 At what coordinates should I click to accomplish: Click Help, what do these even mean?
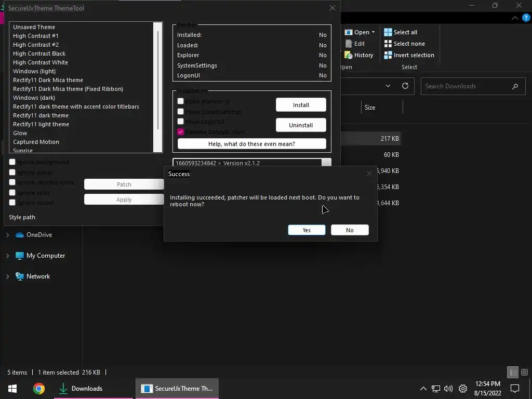[252, 144]
